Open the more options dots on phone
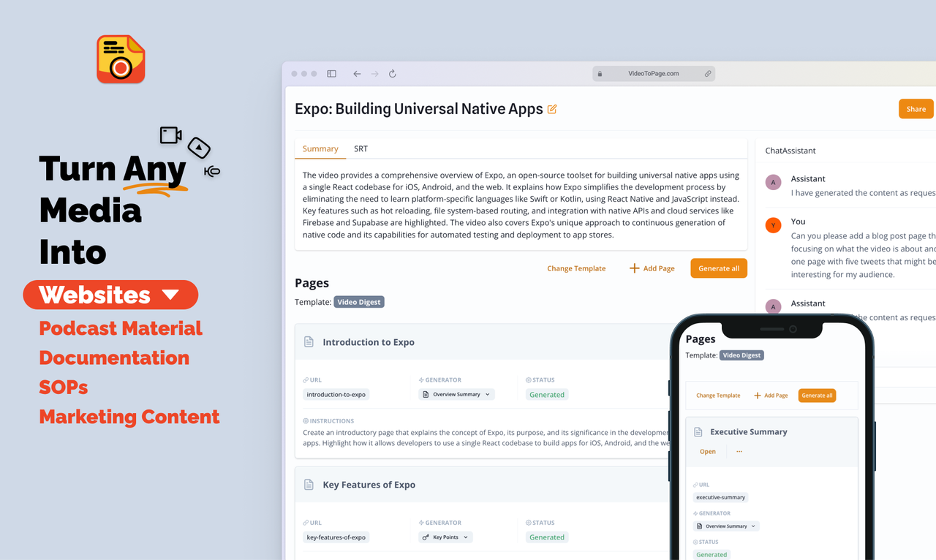Image resolution: width=936 pixels, height=560 pixels. click(x=739, y=452)
